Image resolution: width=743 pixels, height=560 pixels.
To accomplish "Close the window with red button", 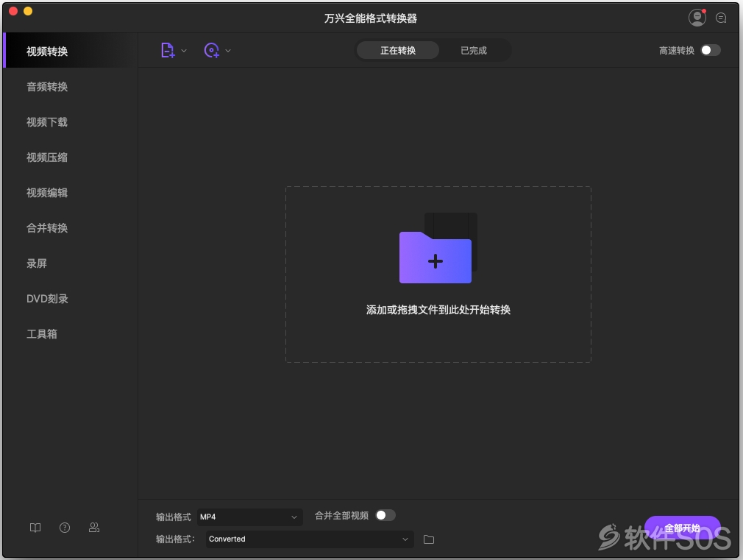I will [13, 11].
